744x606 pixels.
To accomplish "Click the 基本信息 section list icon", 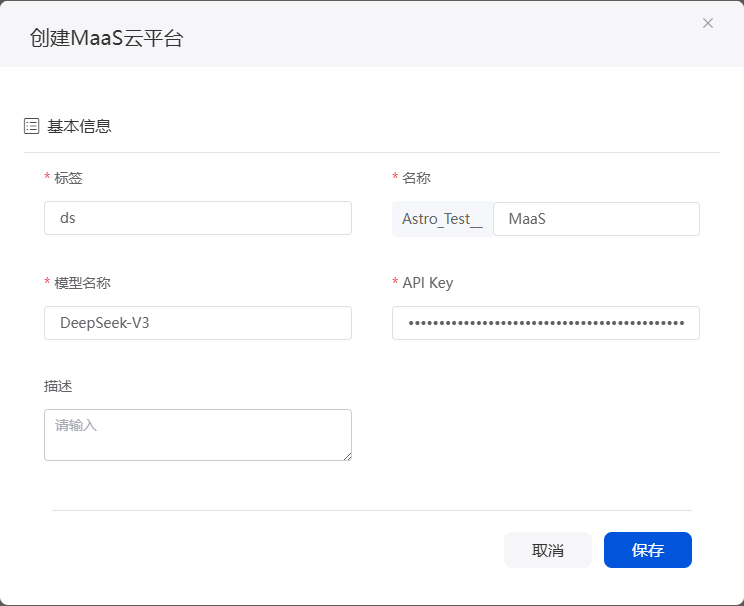I will coord(31,126).
